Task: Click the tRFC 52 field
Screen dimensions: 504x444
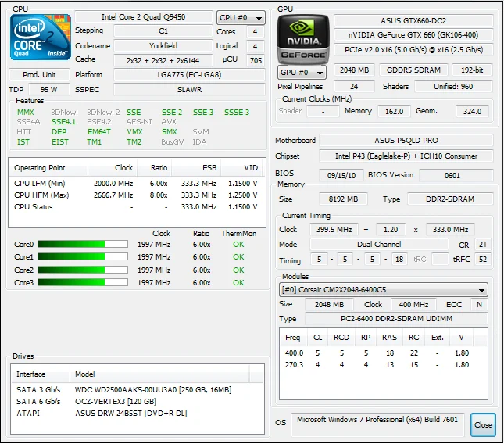Action: pyautogui.click(x=483, y=260)
